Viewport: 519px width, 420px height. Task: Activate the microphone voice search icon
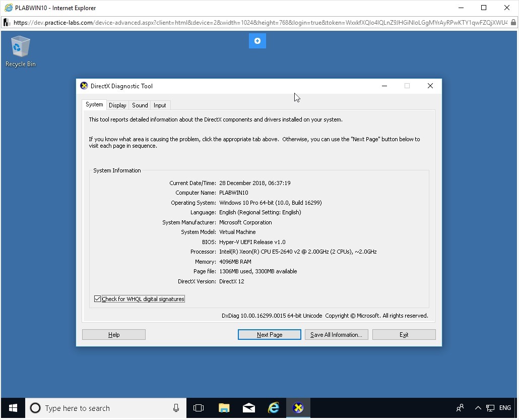coord(176,408)
